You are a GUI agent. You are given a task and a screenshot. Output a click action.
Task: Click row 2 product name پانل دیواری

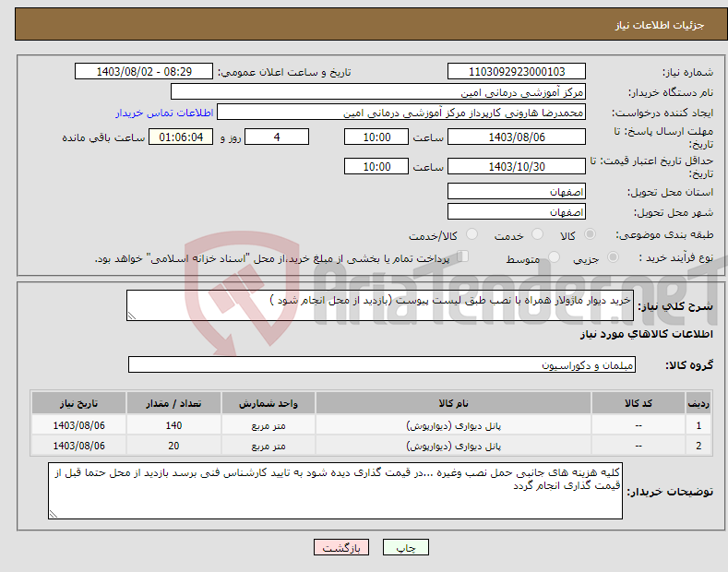453,446
